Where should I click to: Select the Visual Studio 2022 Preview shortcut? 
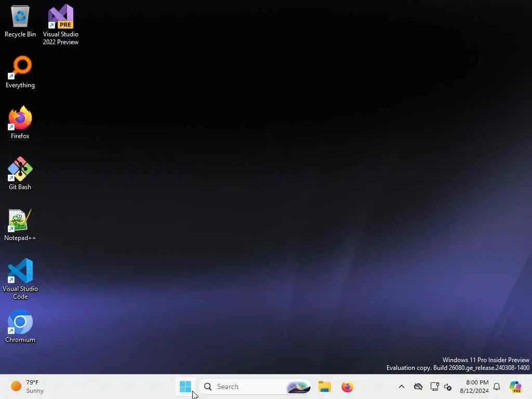coord(61,24)
